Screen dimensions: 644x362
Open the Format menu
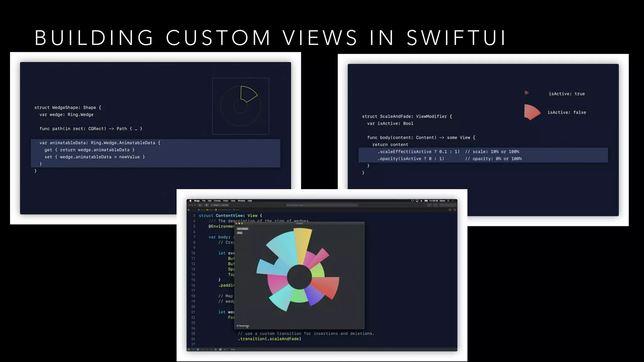[217, 201]
